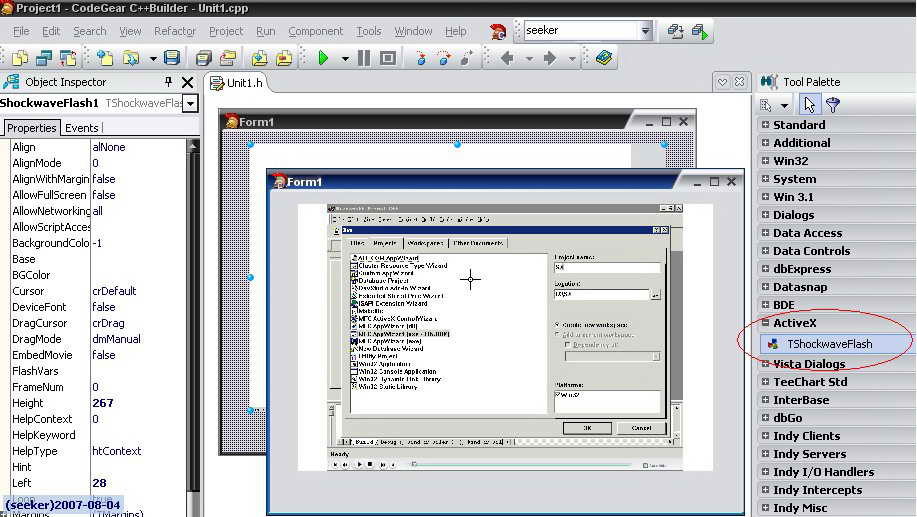Open the Project menu

(x=226, y=31)
